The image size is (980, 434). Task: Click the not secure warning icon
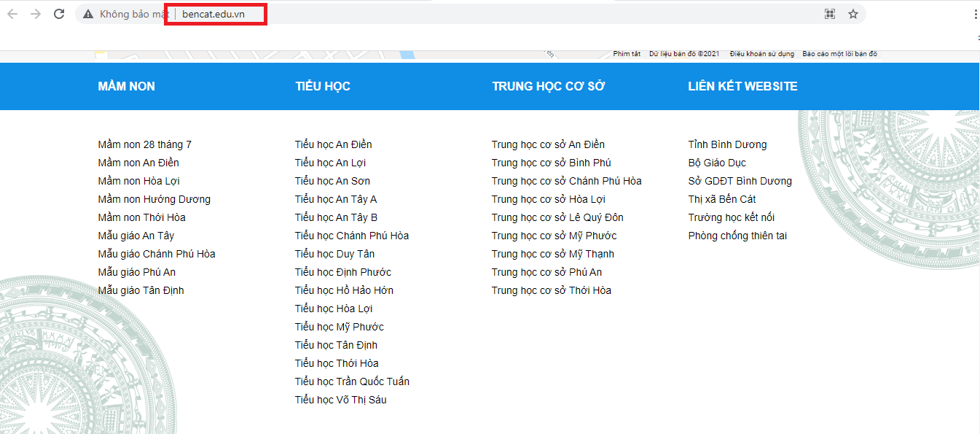pyautogui.click(x=89, y=14)
